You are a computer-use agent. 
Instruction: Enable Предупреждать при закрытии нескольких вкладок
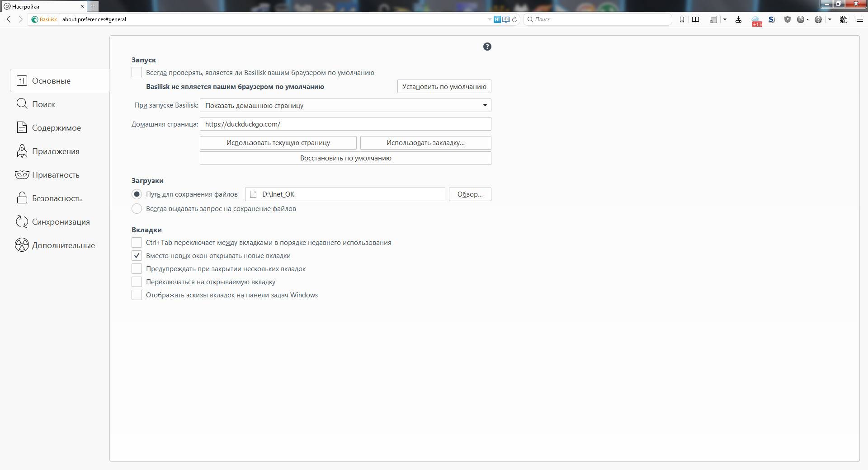point(137,268)
